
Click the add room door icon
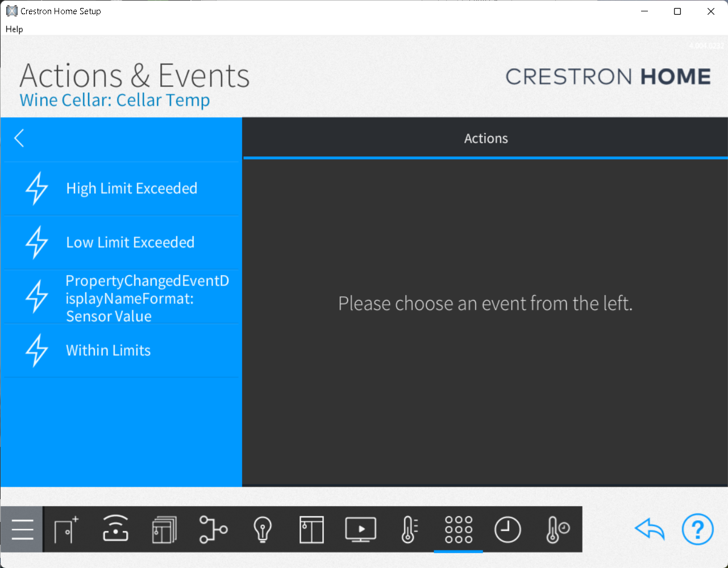point(66,529)
